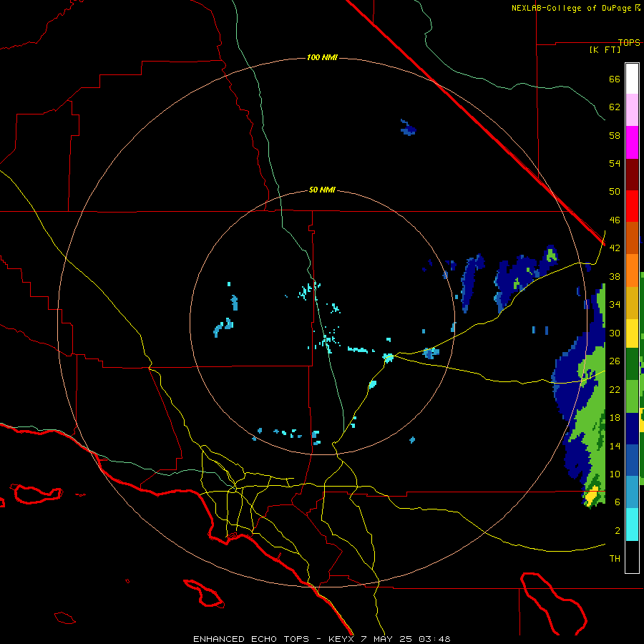Click the 14 legend value

coord(615,446)
